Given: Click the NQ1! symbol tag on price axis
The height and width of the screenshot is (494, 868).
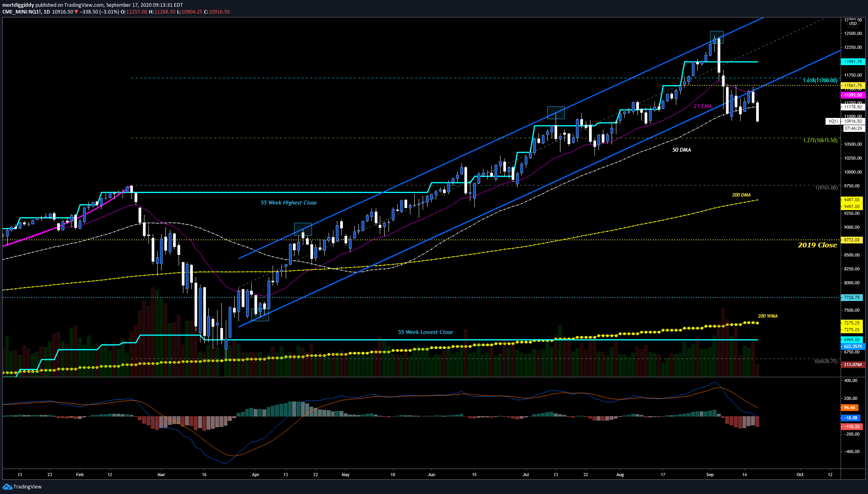Looking at the screenshot, I should [x=833, y=121].
